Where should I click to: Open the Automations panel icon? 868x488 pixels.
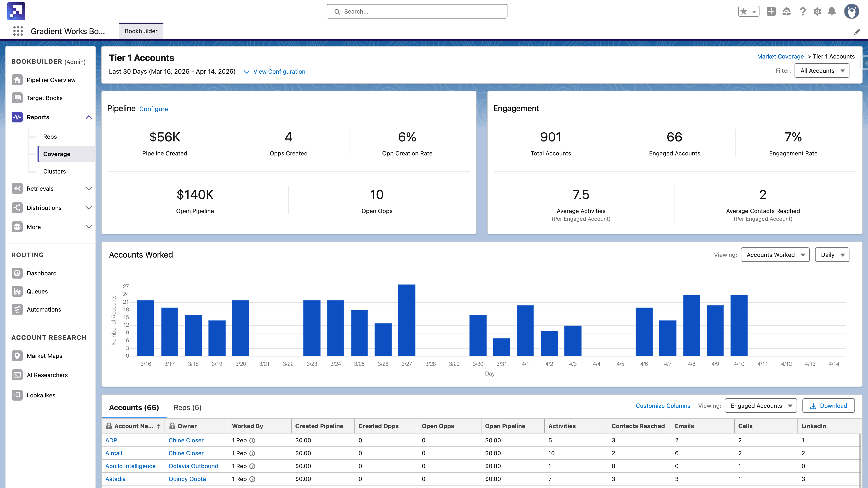(17, 310)
